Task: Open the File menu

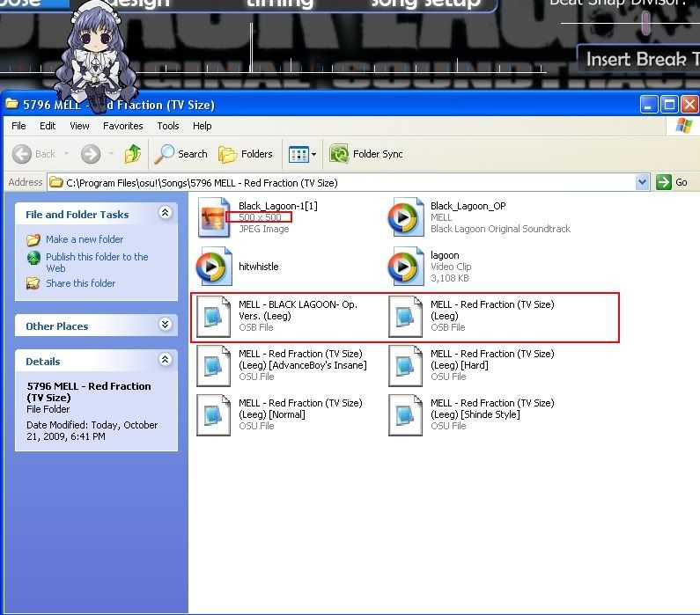Action: [x=18, y=126]
